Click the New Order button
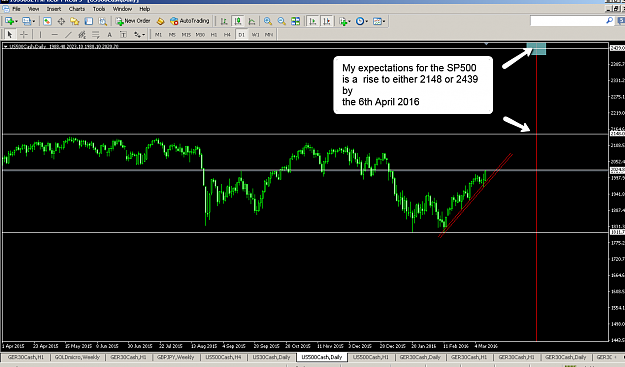This screenshot has height=367, width=625. click(133, 21)
